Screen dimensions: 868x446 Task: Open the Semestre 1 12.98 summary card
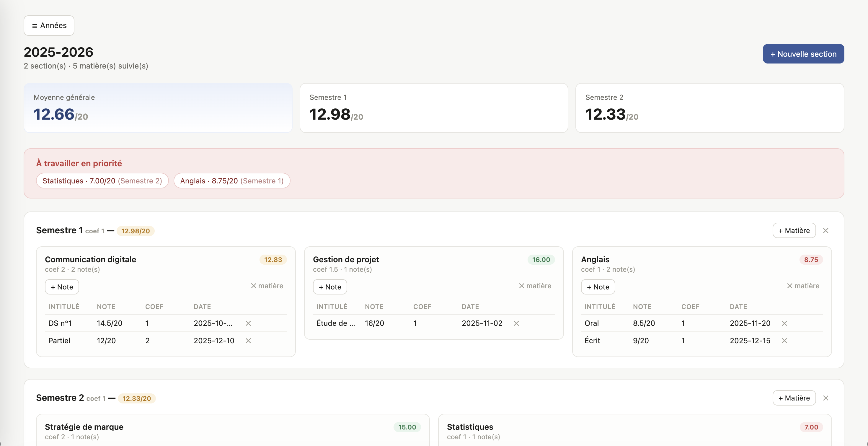click(x=434, y=108)
